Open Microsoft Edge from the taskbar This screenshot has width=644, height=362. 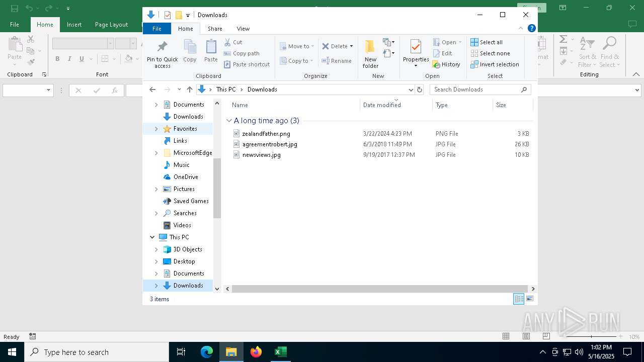tap(207, 352)
